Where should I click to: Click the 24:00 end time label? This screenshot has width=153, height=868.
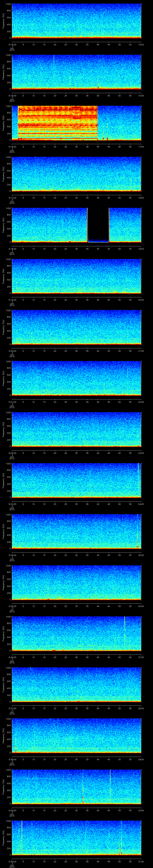141,504
